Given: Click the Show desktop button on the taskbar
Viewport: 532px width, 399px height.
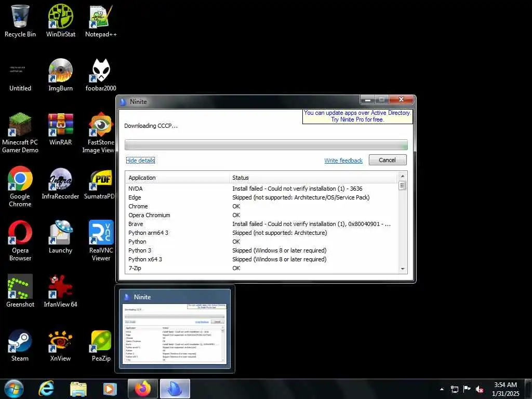Looking at the screenshot, I should point(529,389).
